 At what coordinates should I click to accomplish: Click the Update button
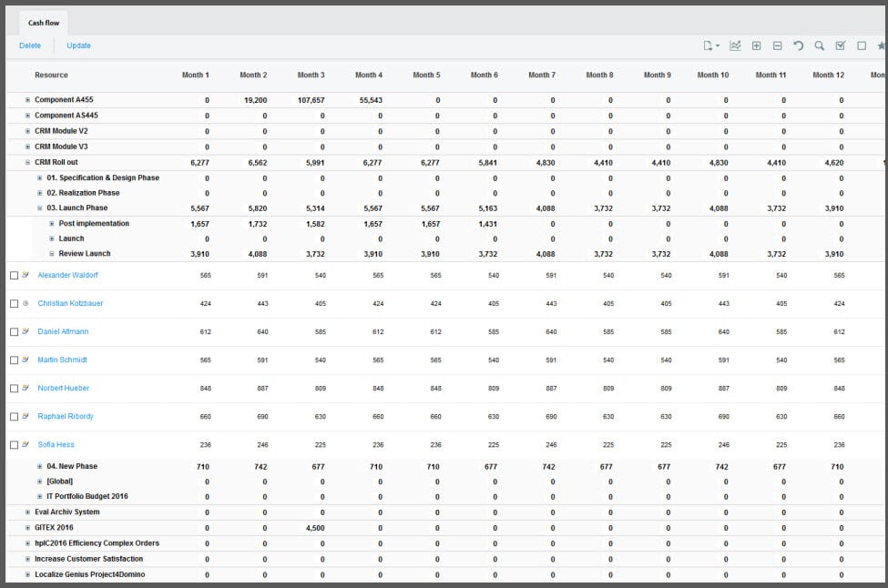[x=78, y=46]
